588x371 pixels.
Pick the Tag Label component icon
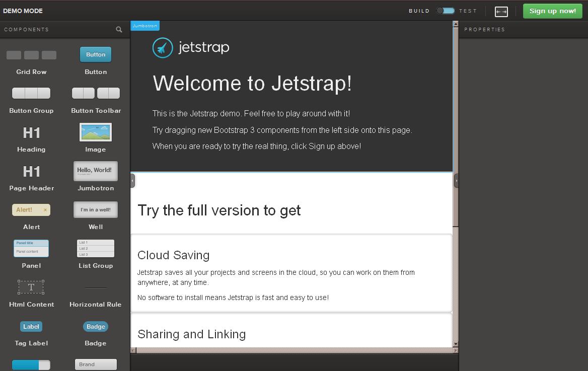[31, 326]
